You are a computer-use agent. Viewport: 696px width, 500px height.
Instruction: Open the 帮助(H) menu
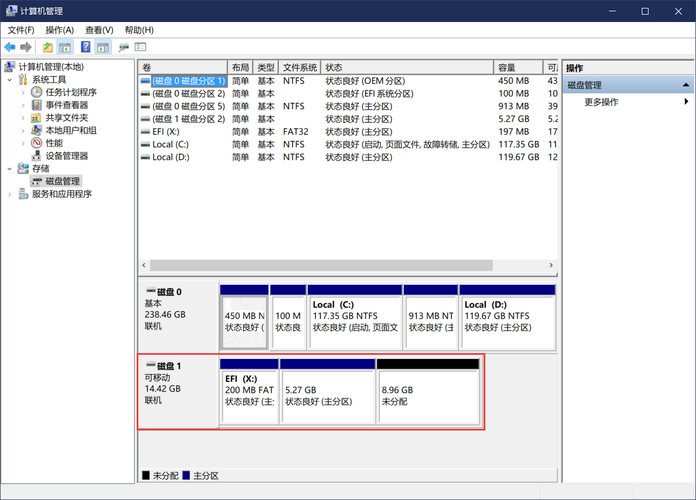(x=139, y=30)
